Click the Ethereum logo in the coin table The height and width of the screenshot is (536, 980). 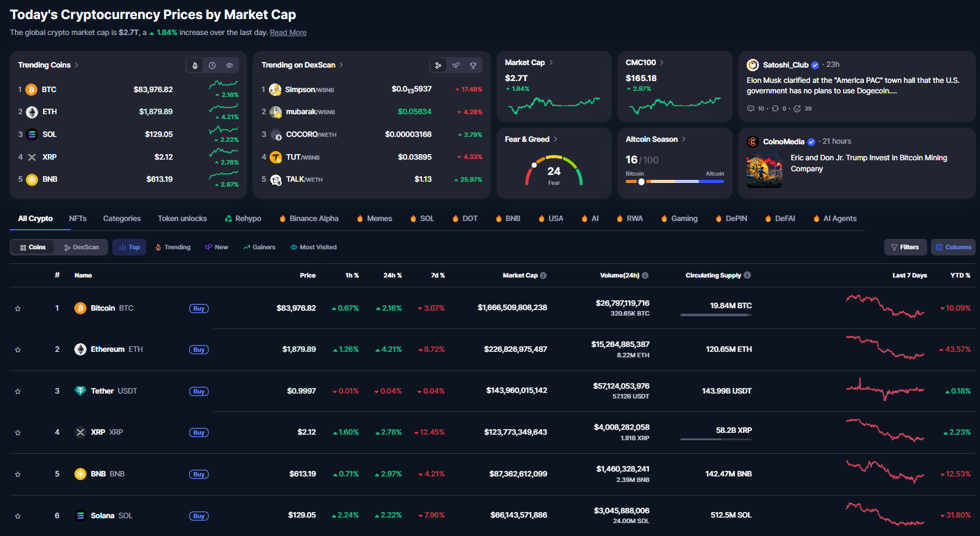[x=80, y=349]
